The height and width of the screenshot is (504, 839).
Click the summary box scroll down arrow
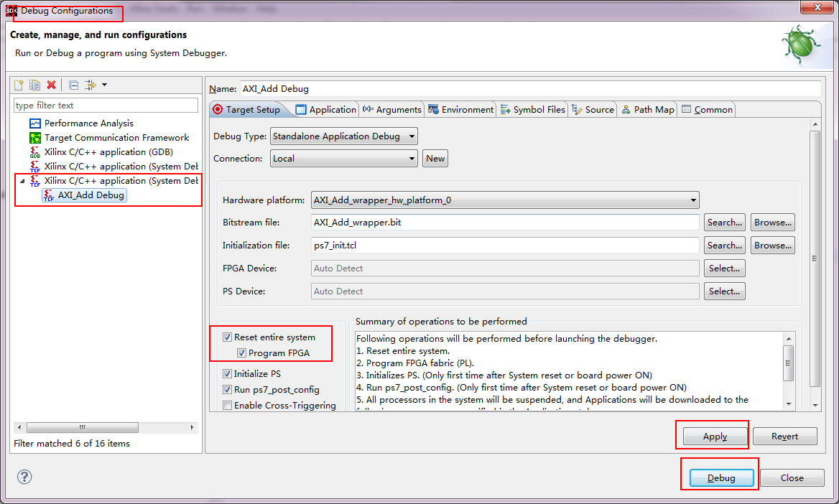[x=789, y=404]
